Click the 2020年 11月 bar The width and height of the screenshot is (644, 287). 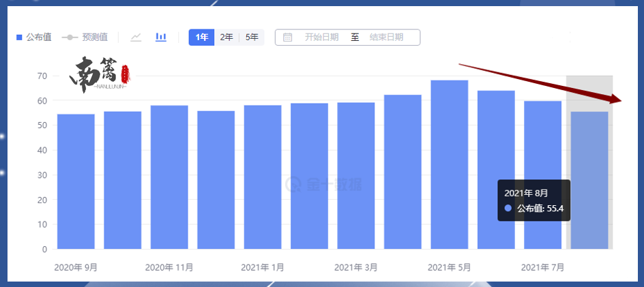pyautogui.click(x=169, y=177)
